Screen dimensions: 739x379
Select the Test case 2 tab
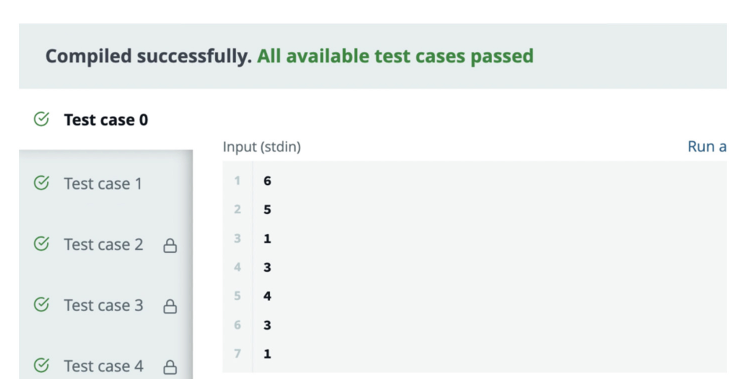click(106, 244)
